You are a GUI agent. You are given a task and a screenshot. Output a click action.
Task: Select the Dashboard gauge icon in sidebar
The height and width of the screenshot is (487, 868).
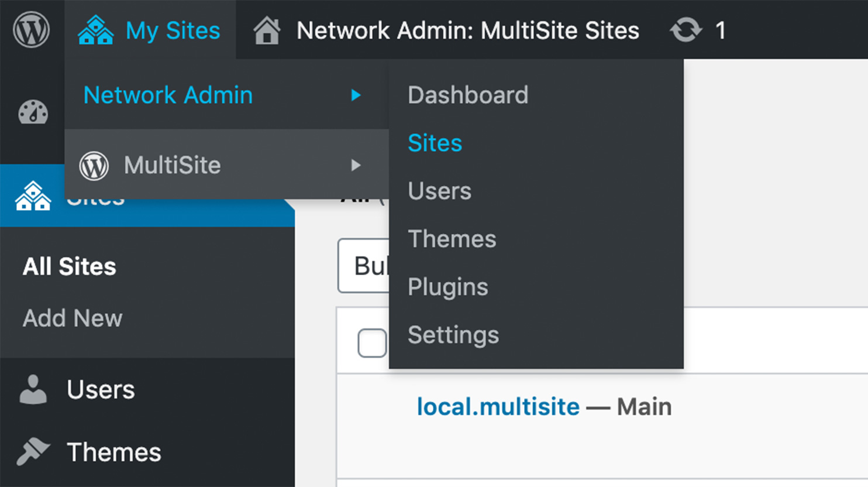pyautogui.click(x=32, y=112)
